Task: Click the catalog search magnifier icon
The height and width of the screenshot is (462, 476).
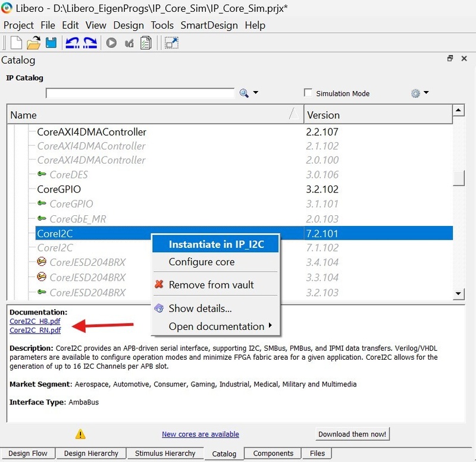Action: 244,93
